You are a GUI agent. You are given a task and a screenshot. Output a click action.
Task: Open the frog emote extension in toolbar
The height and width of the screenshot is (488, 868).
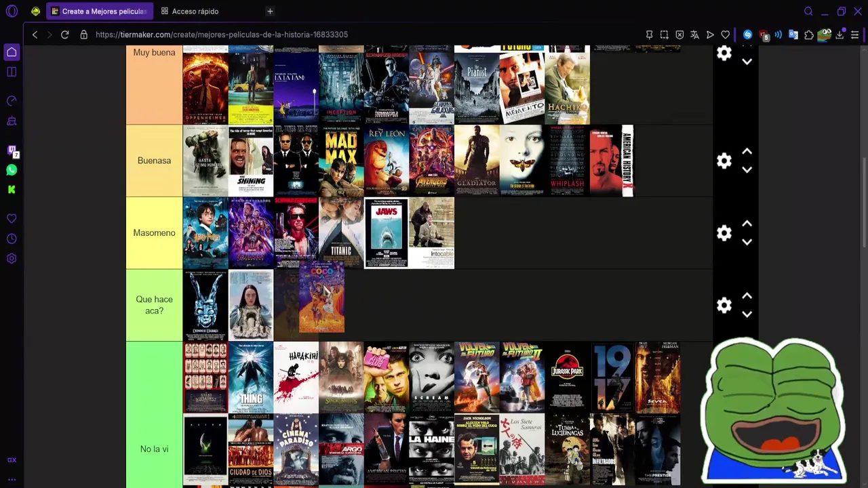825,35
